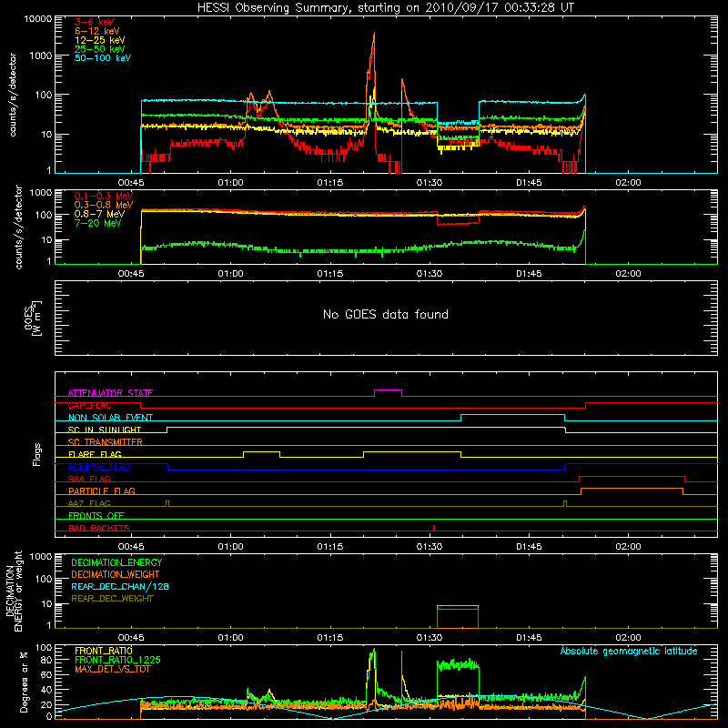The height and width of the screenshot is (728, 728).
Task: Click the 0.1-0.3 MeV legend label
Action: click(x=104, y=196)
